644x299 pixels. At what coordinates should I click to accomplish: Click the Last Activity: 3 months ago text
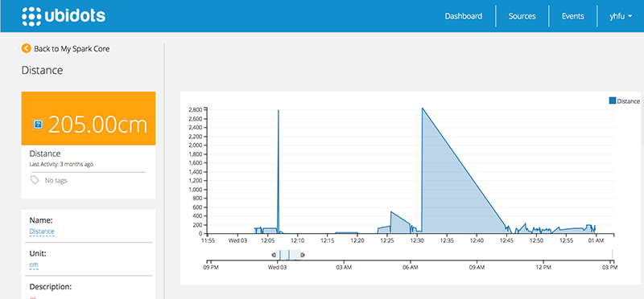pyautogui.click(x=61, y=164)
